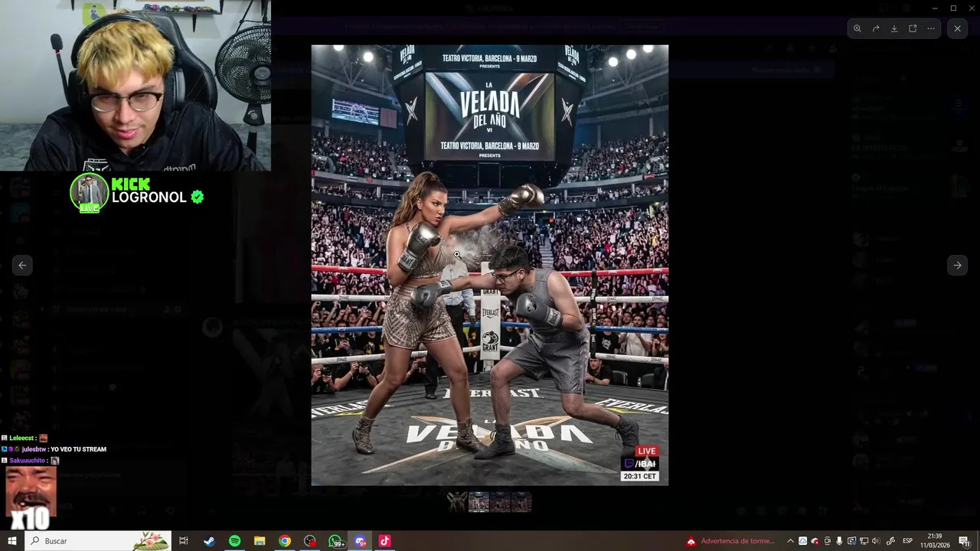Screen dimensions: 980x551
Task: Click the OneDrive error tray icon
Action: tap(815, 541)
